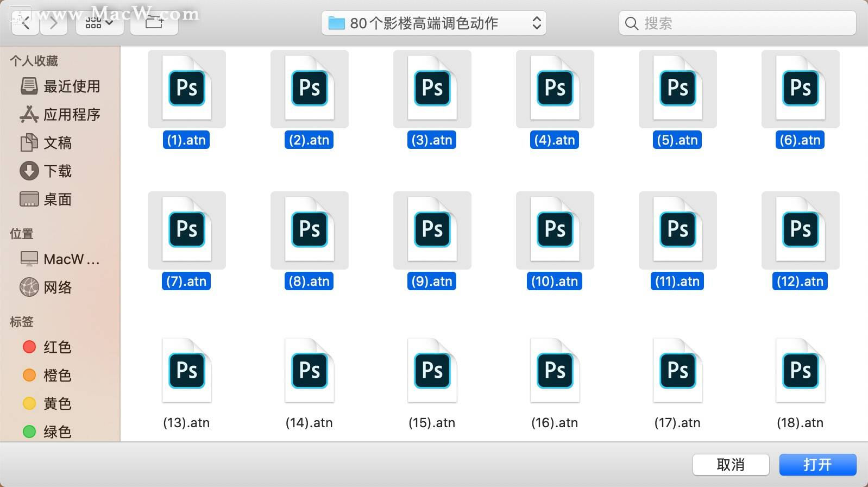Choose the 红色 red tag
The width and height of the screenshot is (868, 487).
coord(47,347)
